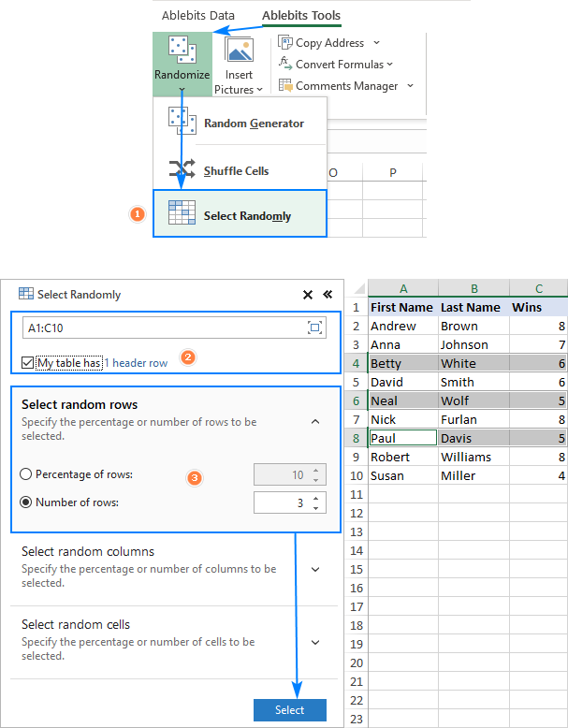This screenshot has width=568, height=728.
Task: Collapse the pane with double chevron
Action: (328, 295)
